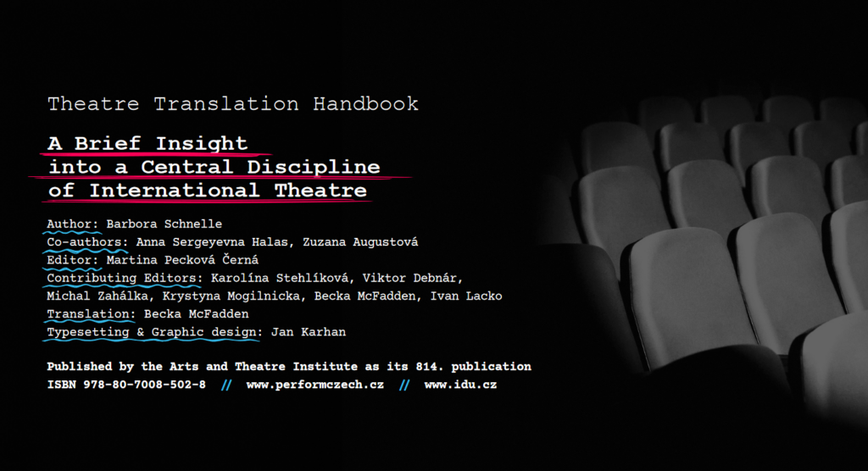This screenshot has height=471, width=868.
Task: Click 'Becka McFadden' on the Translation line
Action: click(x=196, y=314)
